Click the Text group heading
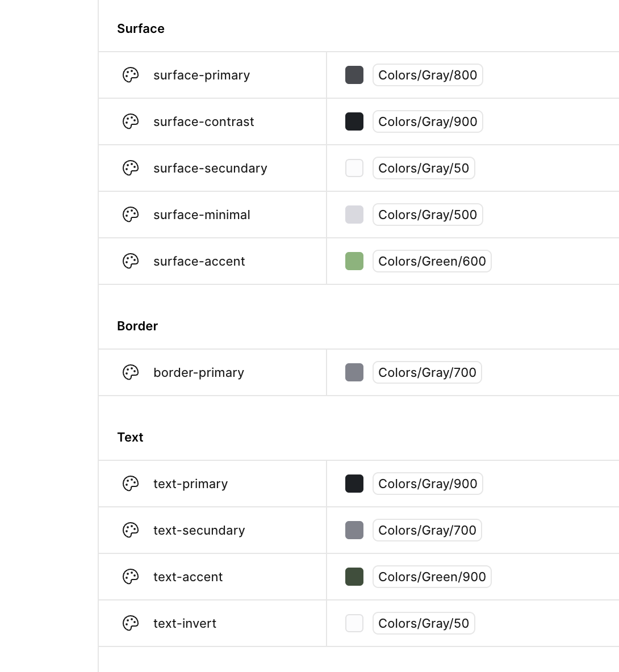619x672 pixels. pyautogui.click(x=130, y=437)
